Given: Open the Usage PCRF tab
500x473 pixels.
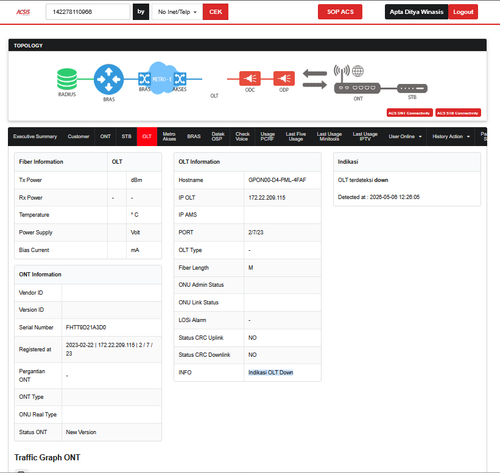Looking at the screenshot, I should [x=267, y=137].
